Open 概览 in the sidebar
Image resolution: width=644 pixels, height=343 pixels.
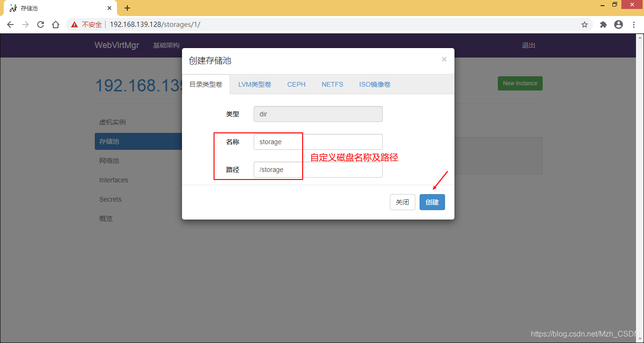(106, 219)
